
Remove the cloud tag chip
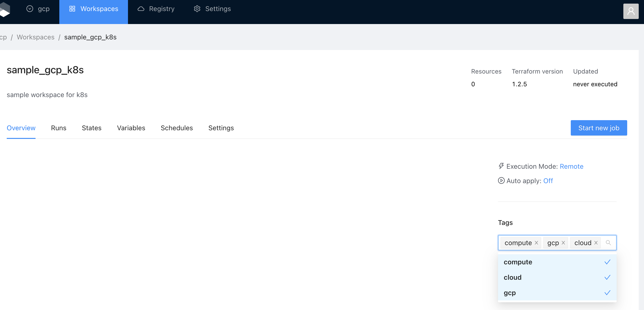[x=596, y=243]
